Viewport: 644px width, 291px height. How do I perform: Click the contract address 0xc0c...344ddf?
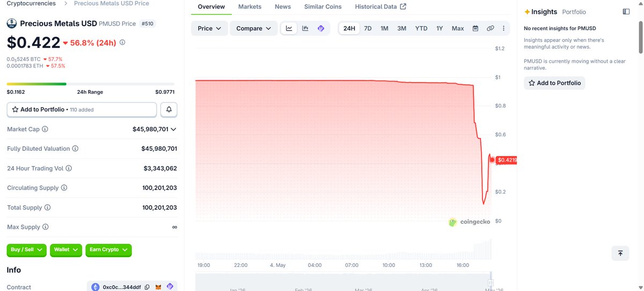click(121, 287)
